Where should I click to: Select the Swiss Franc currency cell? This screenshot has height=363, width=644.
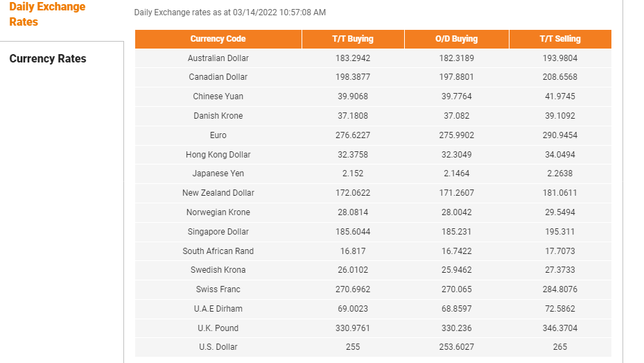point(218,289)
